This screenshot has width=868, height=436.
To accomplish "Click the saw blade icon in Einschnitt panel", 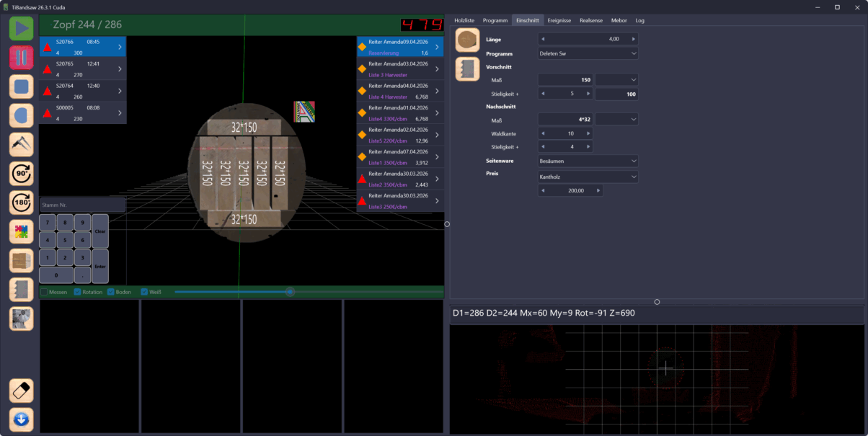I will click(467, 69).
